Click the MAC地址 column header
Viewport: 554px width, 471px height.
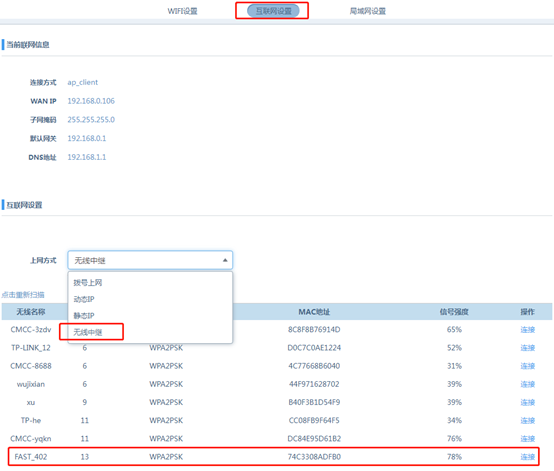pos(314,312)
